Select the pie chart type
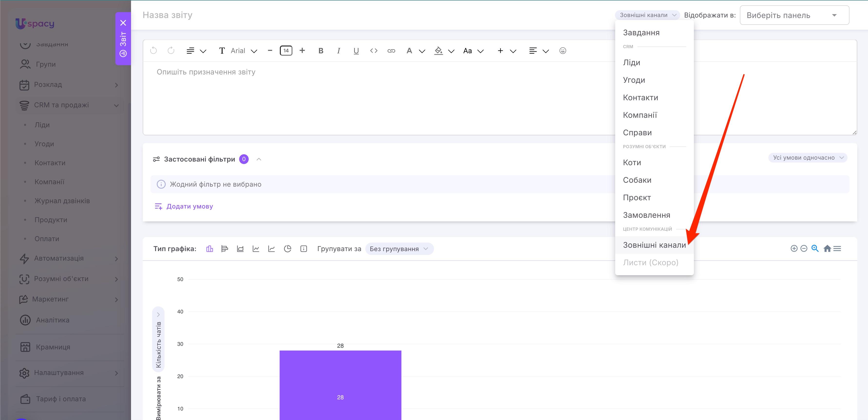 point(287,249)
